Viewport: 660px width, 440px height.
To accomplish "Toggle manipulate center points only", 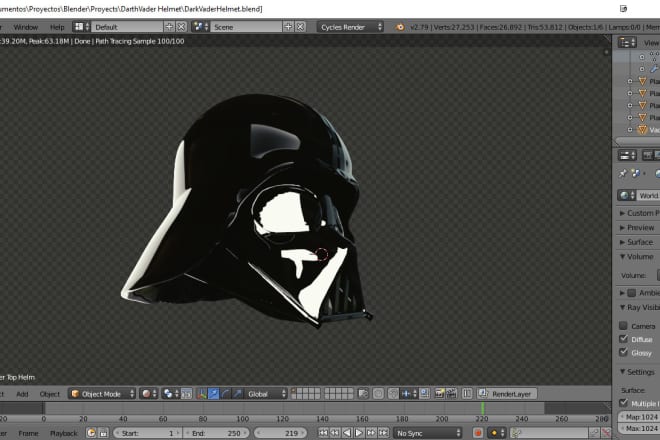I will tap(186, 394).
